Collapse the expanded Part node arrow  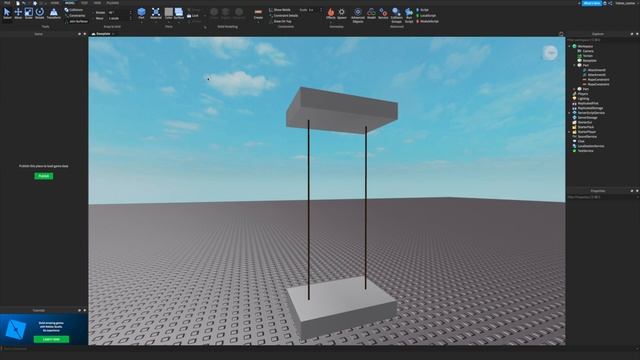click(574, 65)
